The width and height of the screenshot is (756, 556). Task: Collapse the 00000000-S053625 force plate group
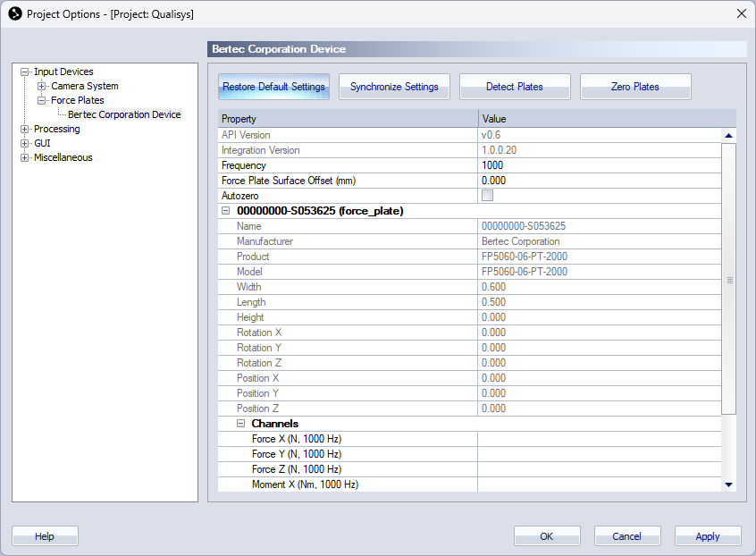pyautogui.click(x=225, y=211)
